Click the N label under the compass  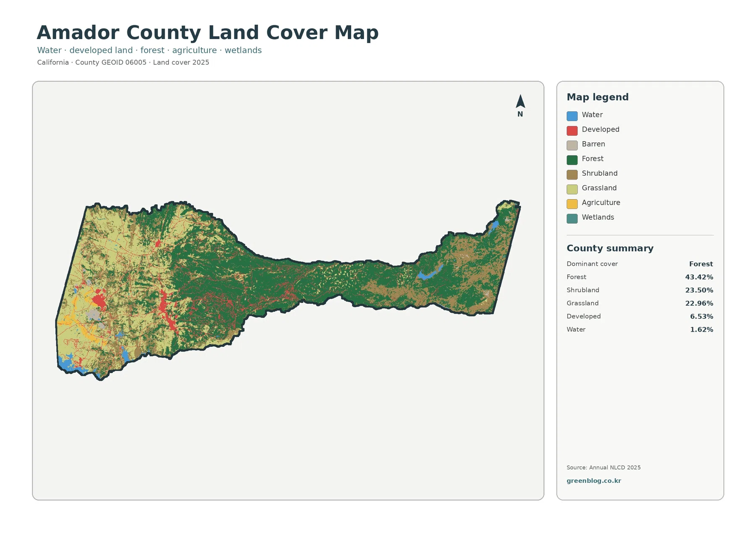click(520, 114)
